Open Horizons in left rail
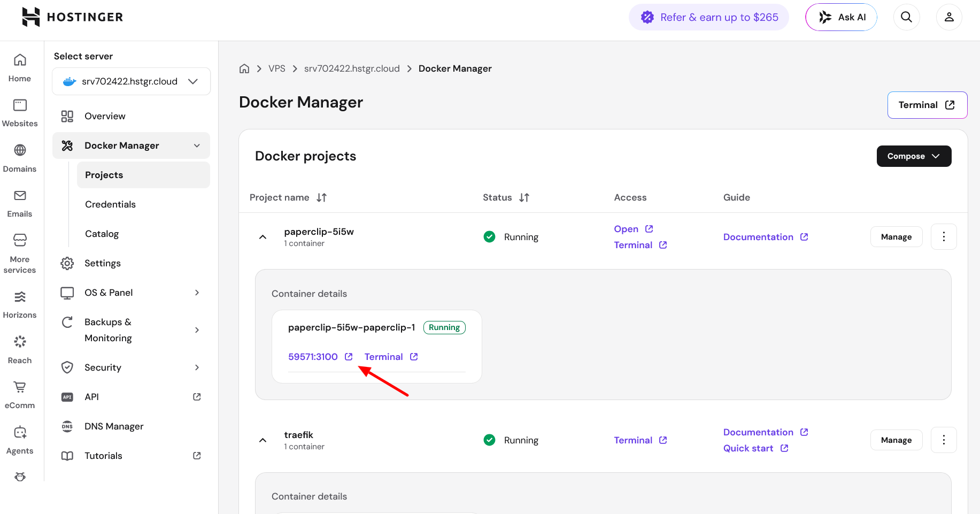This screenshot has width=980, height=514. tap(20, 305)
